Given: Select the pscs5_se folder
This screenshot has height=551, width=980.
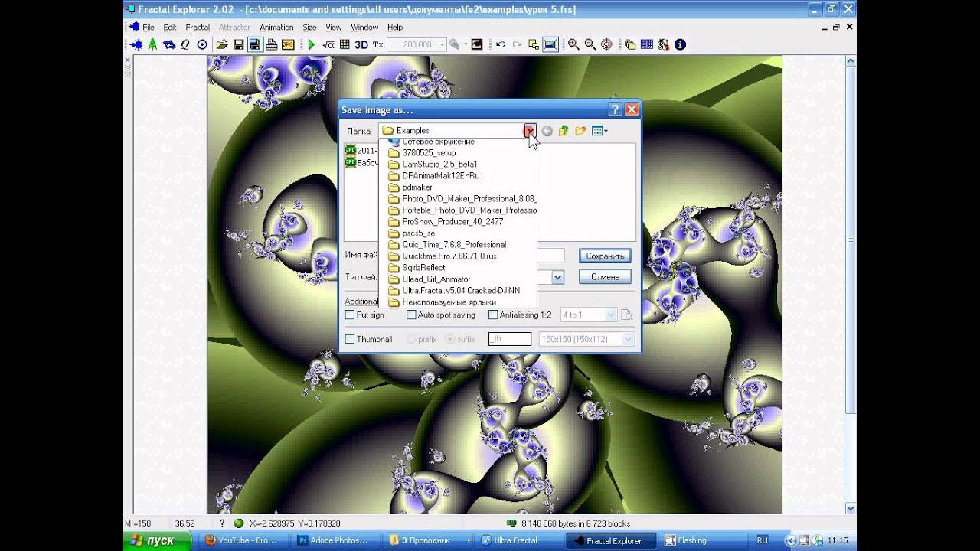Looking at the screenshot, I should click(x=418, y=233).
